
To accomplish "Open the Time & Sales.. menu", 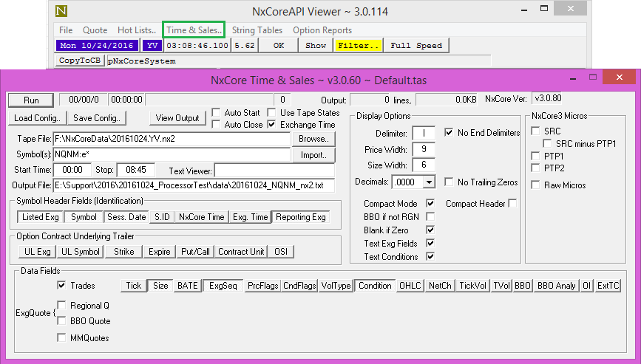I will click(194, 30).
